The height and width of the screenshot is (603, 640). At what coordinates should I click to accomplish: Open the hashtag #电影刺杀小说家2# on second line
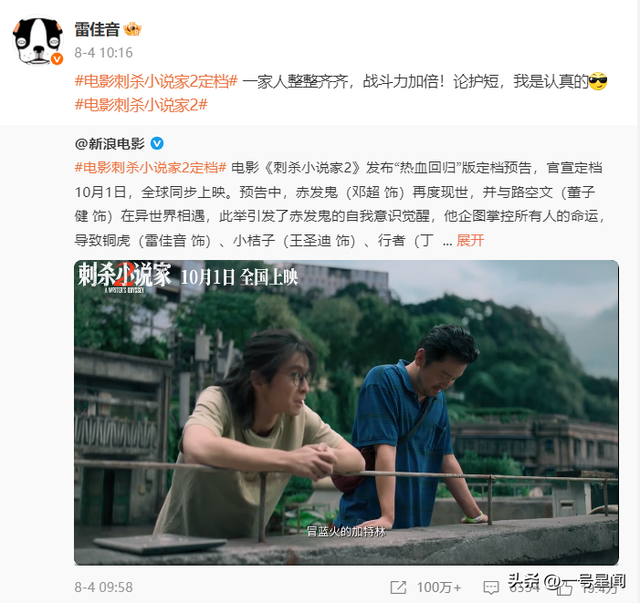141,105
